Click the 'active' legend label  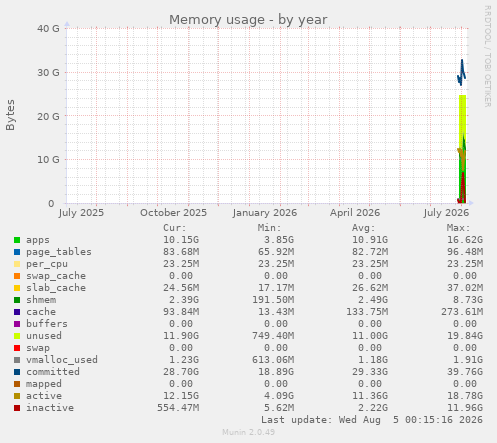44,396
